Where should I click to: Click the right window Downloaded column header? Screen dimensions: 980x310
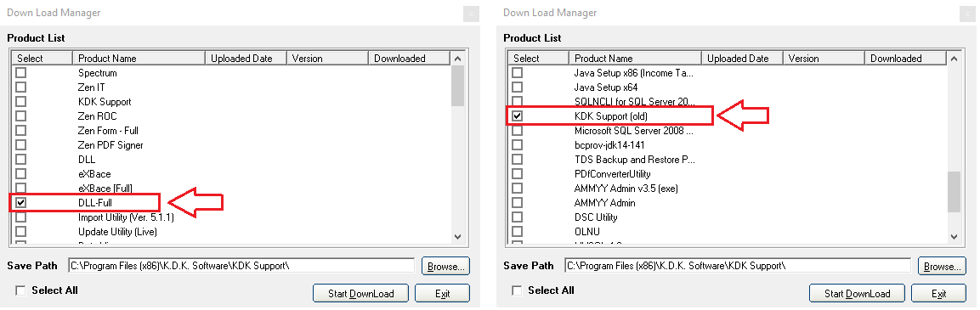[905, 58]
